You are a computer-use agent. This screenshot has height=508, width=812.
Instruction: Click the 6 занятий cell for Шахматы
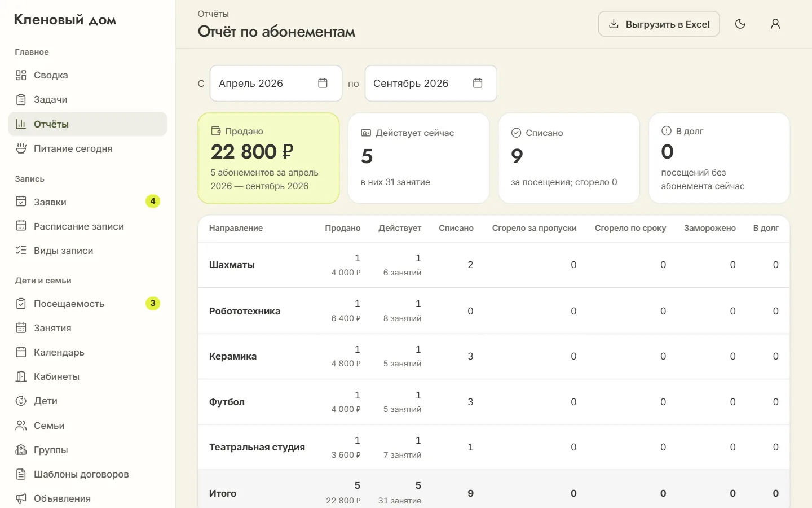402,273
